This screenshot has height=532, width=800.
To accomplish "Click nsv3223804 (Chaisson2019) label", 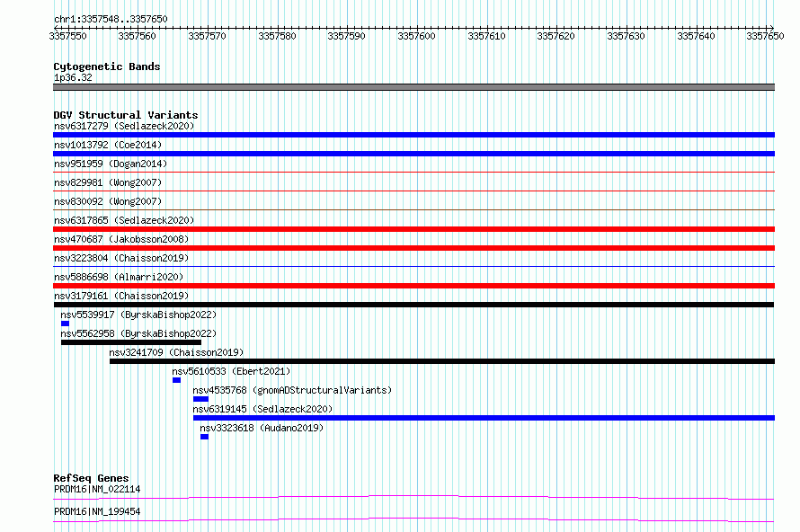I will (x=121, y=258).
